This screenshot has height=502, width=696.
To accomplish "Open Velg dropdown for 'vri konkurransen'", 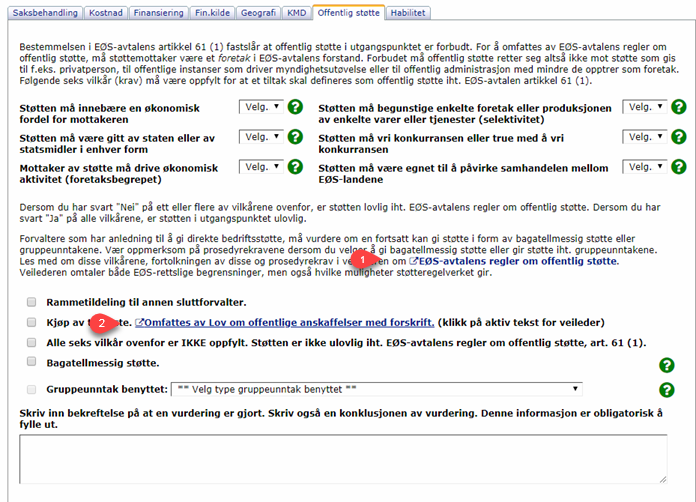I will coord(645,137).
